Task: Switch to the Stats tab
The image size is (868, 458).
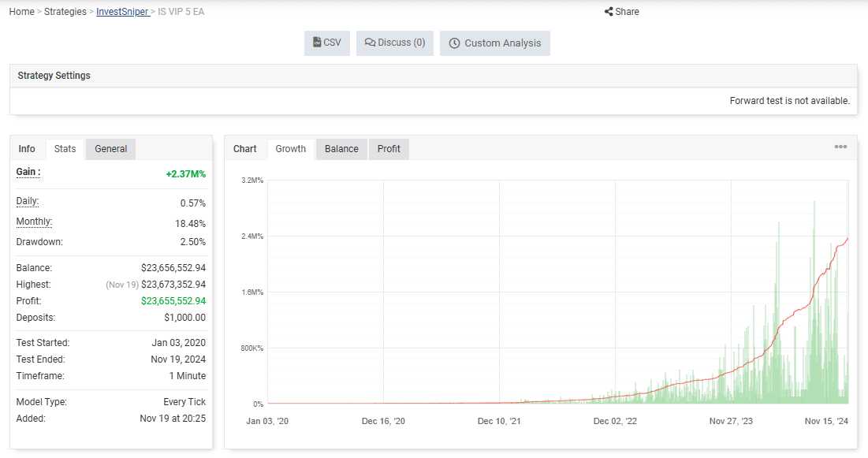Action: (x=65, y=149)
